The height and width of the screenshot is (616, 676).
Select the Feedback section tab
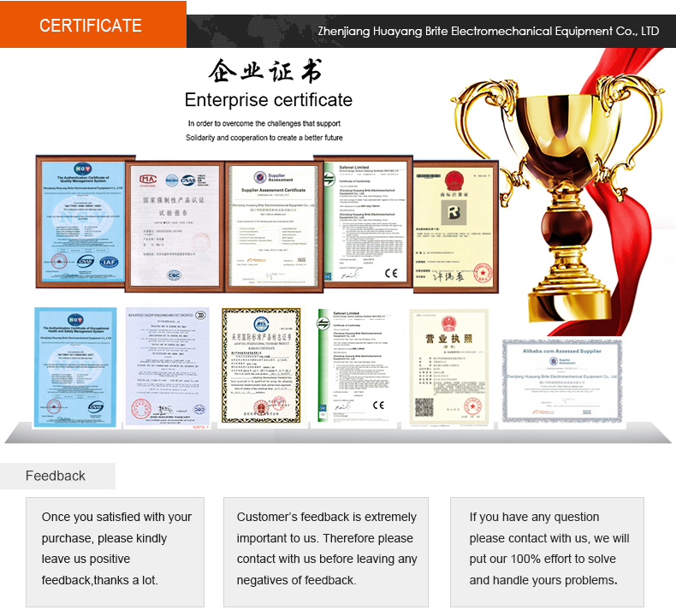click(56, 476)
